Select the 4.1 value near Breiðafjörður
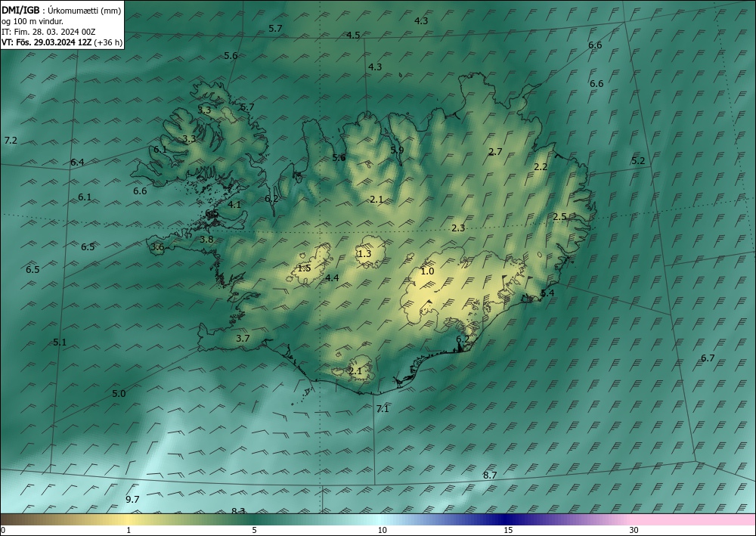Screen dimensions: 756x536 (234, 204)
